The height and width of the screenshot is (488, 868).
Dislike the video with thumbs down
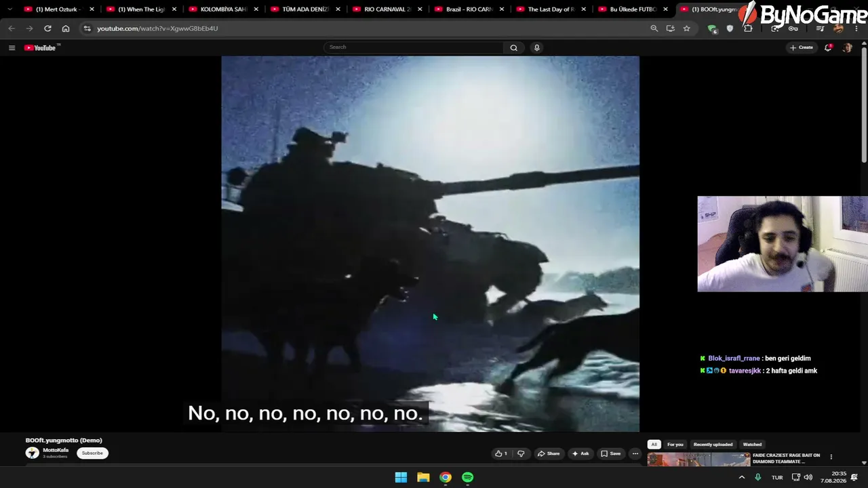[x=521, y=453]
